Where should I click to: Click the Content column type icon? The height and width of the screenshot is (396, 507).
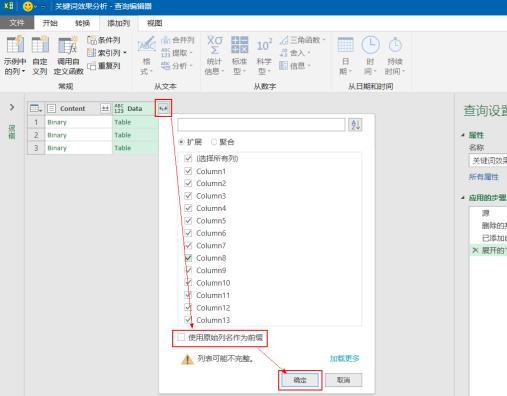click(x=51, y=108)
